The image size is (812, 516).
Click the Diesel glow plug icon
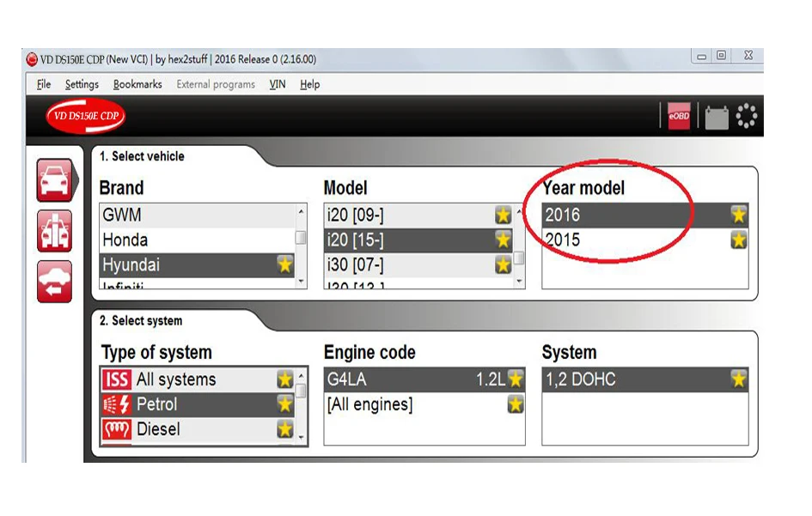click(117, 429)
